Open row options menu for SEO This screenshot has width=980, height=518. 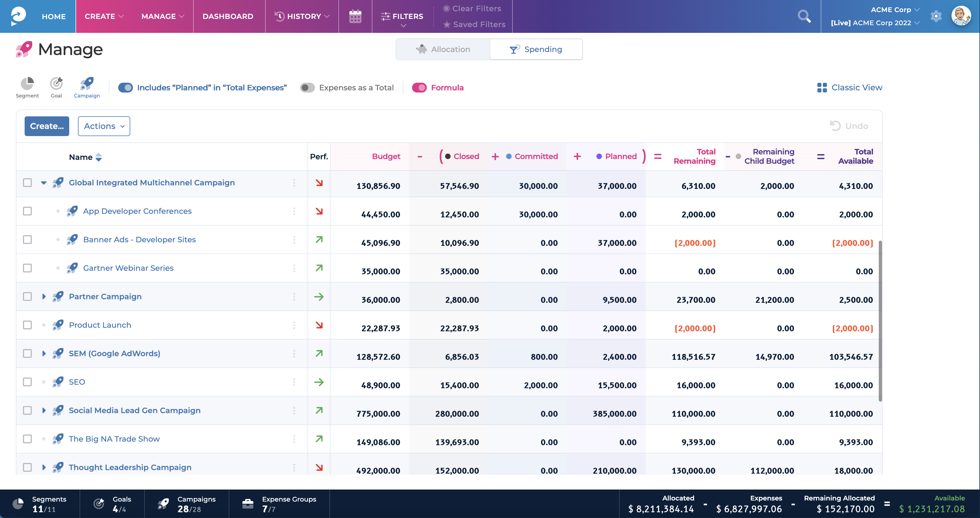[294, 382]
